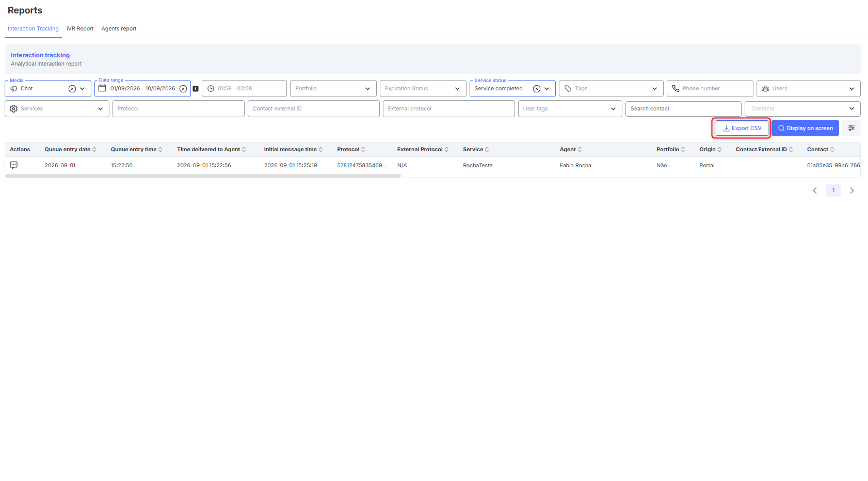This screenshot has height=481, width=868.
Task: Go to the next results page
Action: pos(852,190)
